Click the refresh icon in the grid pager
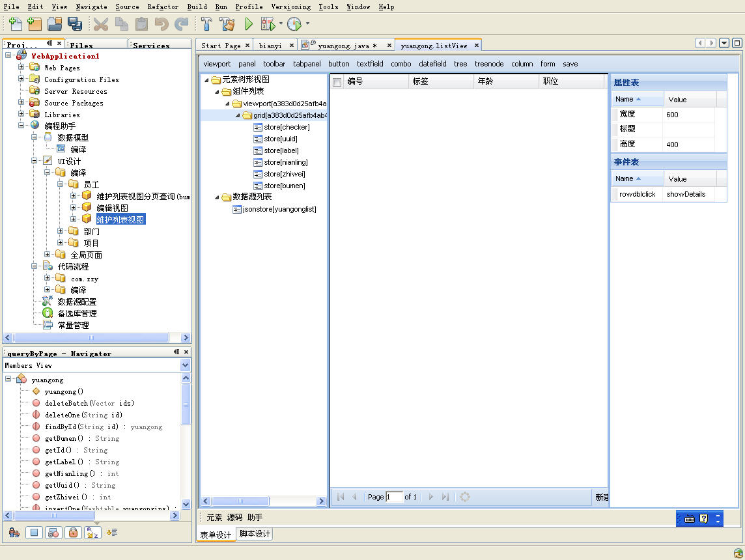 coord(465,497)
